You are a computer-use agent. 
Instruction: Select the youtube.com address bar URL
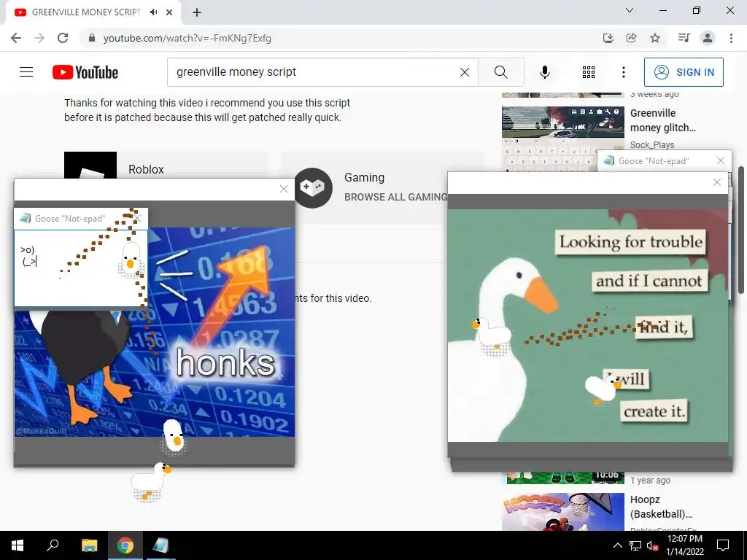click(187, 38)
